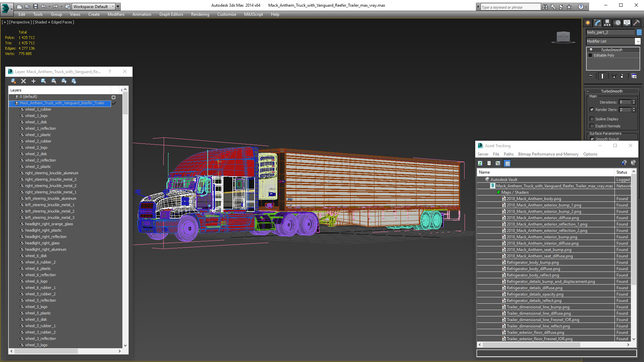Click Remove Modifier from Stack icon

622,76
